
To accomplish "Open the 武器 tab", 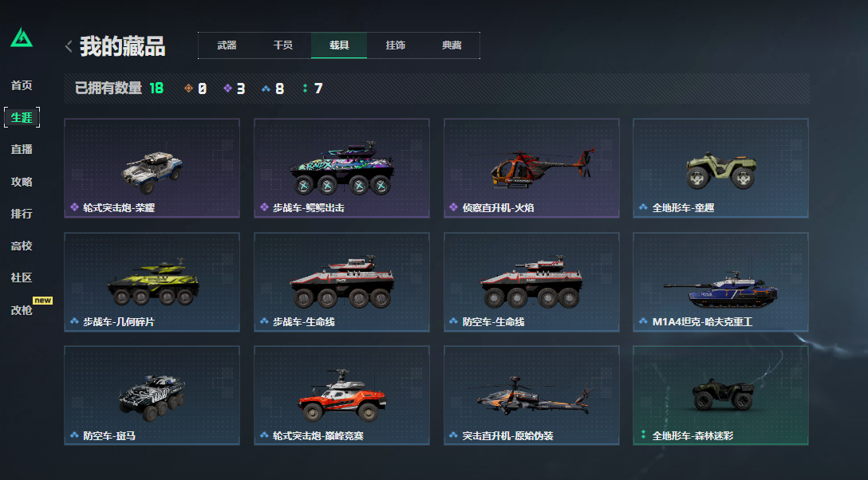I will point(227,45).
